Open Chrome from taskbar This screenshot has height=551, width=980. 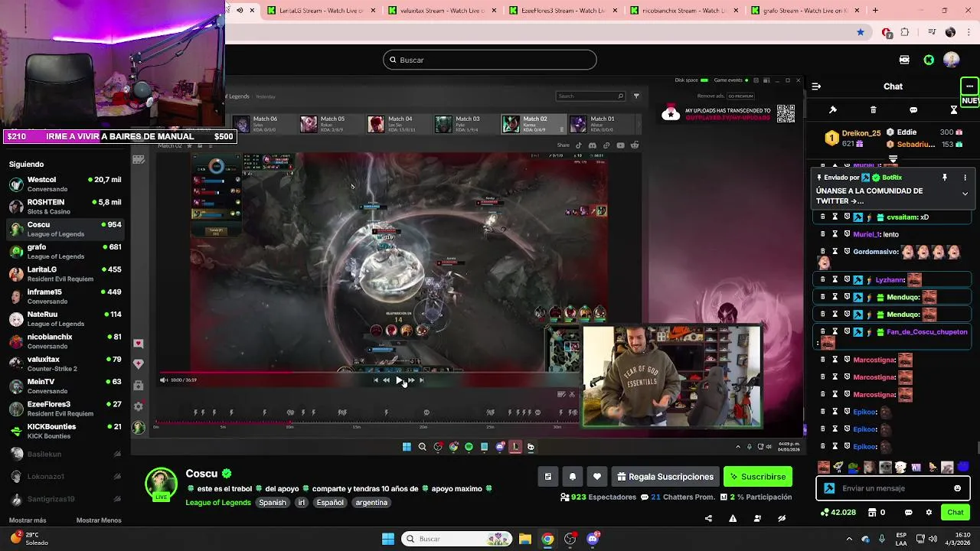pyautogui.click(x=547, y=539)
